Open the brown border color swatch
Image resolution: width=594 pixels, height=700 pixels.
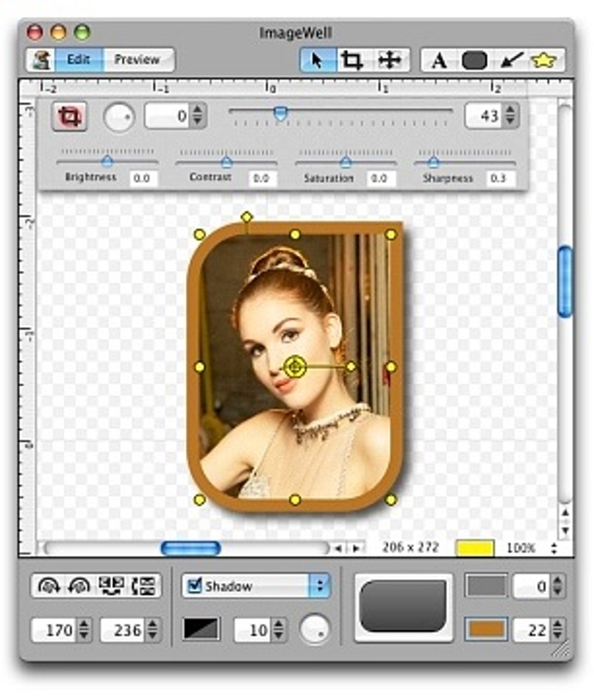(x=486, y=630)
